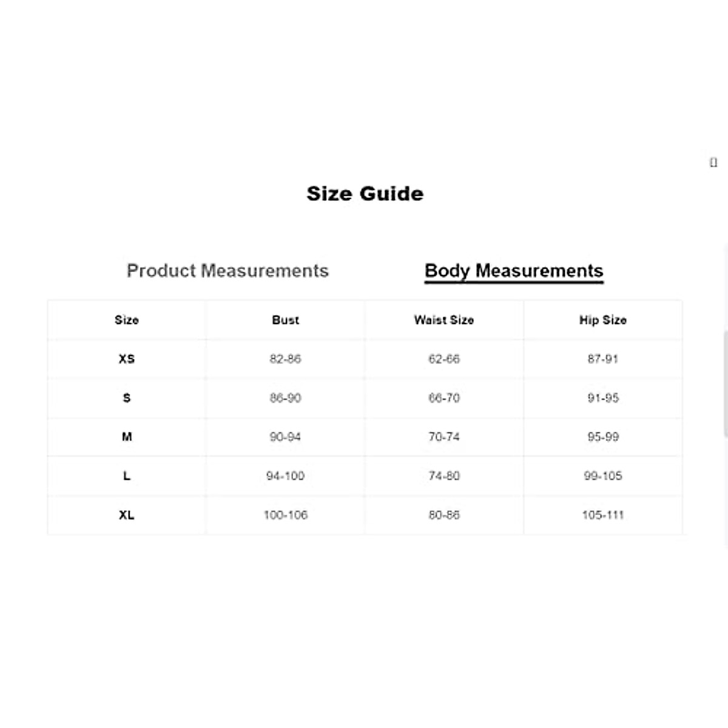Click the M waist value 70-74
This screenshot has width=728, height=728.
pos(444,437)
